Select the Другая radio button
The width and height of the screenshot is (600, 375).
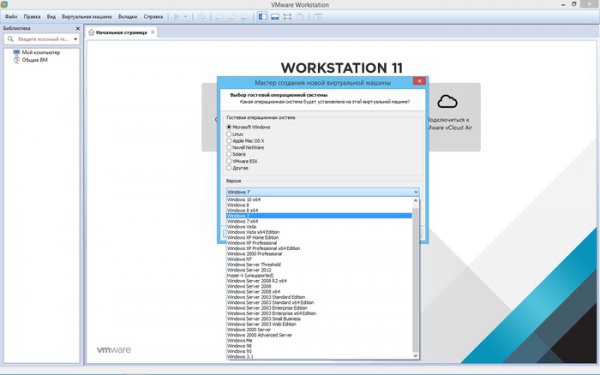point(229,168)
